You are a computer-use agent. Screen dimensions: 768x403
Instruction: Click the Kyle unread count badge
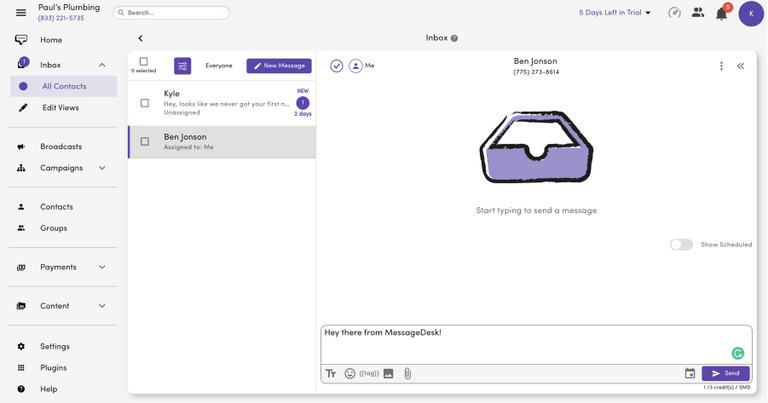click(303, 103)
